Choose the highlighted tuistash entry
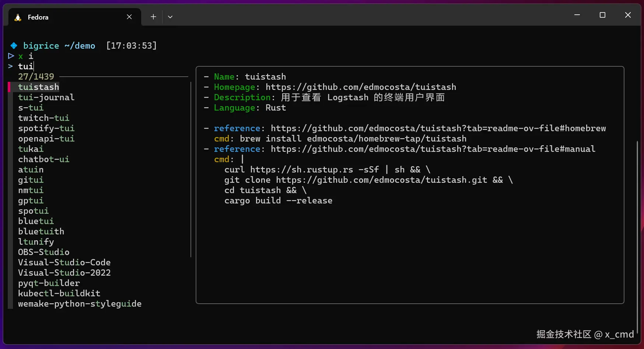The image size is (644, 349). [38, 87]
